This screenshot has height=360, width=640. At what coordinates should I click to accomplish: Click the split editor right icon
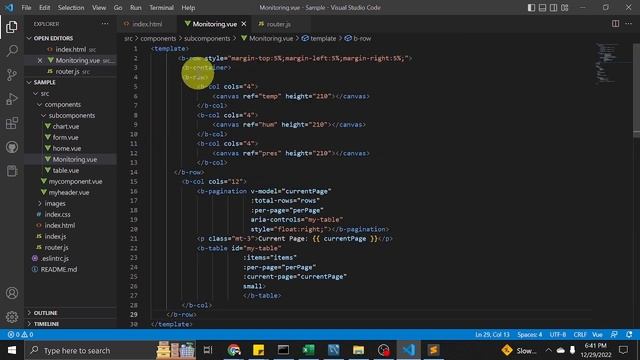(x=615, y=24)
